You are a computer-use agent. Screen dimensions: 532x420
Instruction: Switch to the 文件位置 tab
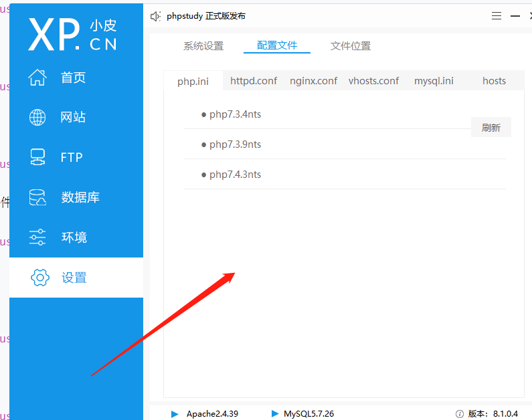click(x=351, y=45)
